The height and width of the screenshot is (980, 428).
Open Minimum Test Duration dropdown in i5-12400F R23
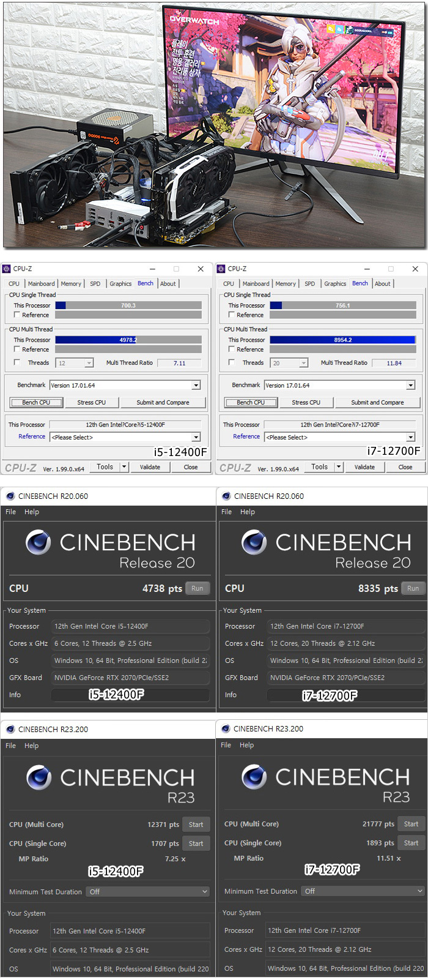point(148,892)
